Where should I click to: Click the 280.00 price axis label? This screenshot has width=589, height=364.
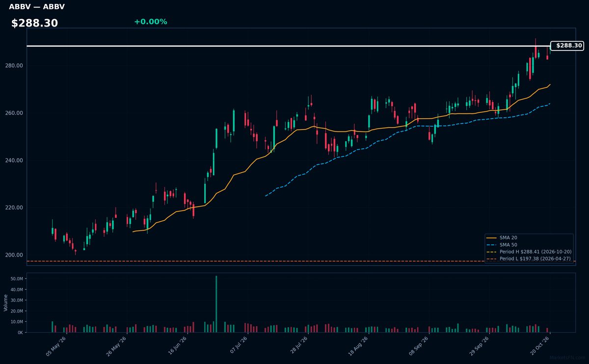tap(14, 66)
